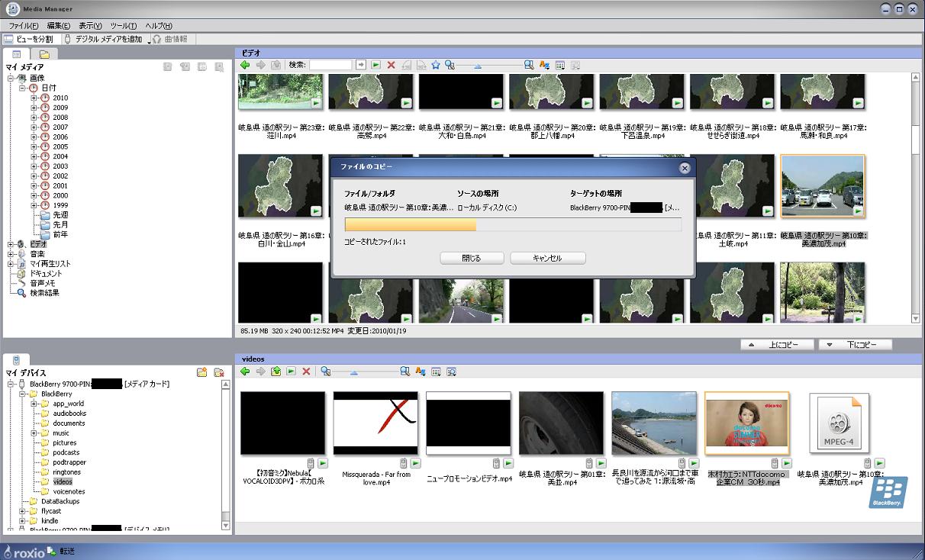925x560 pixels.
Task: Expand the 2010 date node
Action: point(34,98)
